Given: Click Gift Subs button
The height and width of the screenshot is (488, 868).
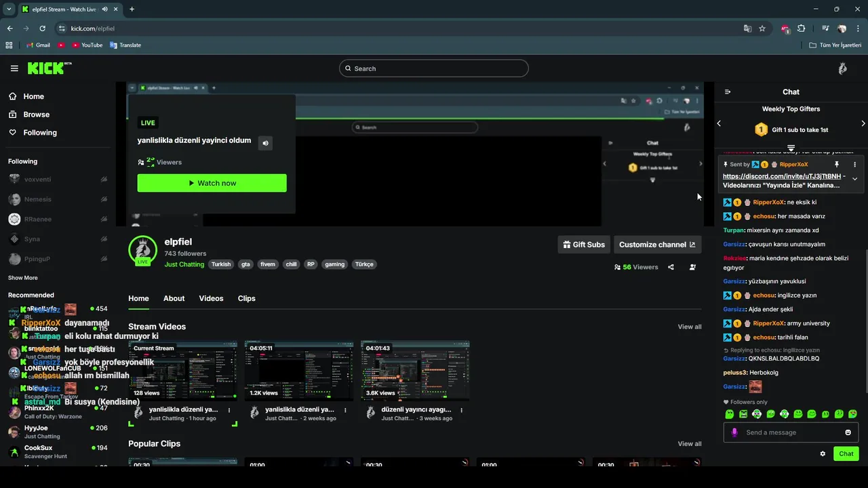Looking at the screenshot, I should (x=584, y=245).
